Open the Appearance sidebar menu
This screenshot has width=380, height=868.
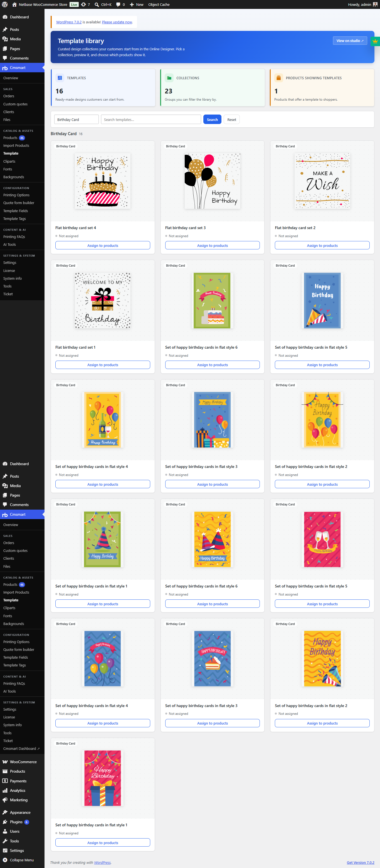22,812
